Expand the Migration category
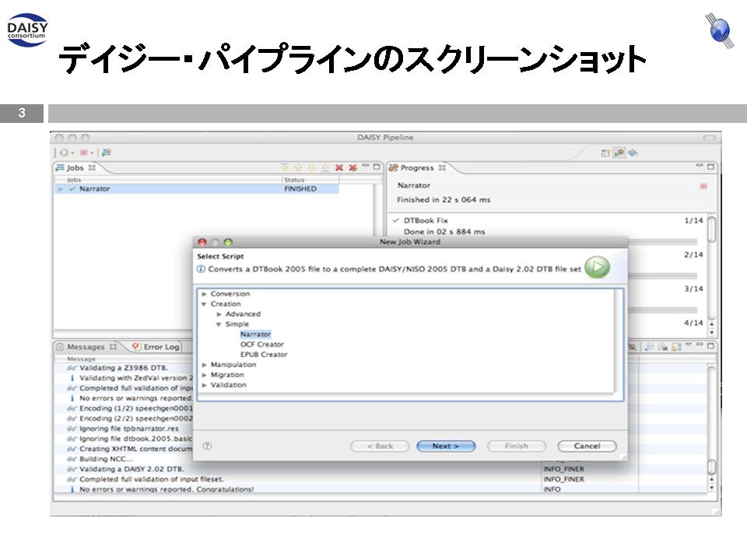 [205, 375]
